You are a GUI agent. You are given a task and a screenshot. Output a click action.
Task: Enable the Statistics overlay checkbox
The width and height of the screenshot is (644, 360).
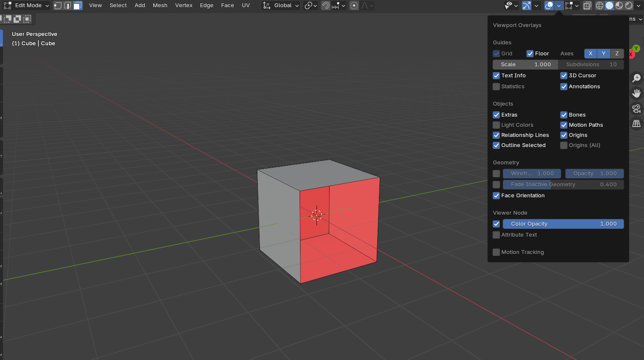(496, 87)
